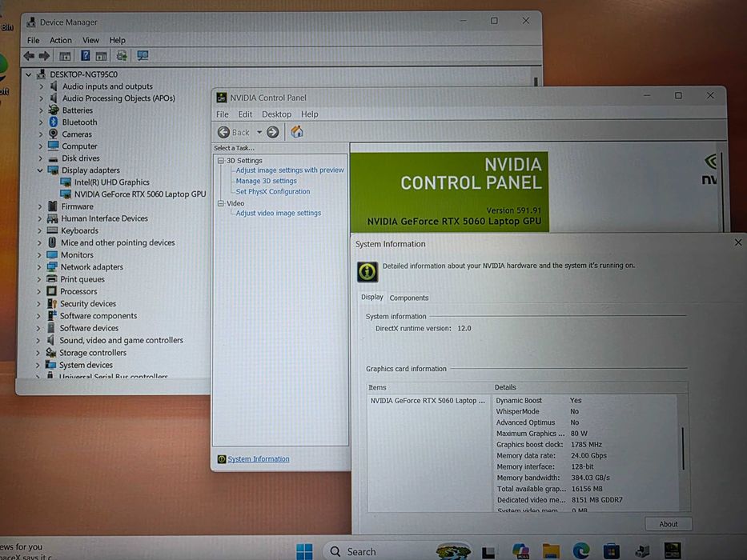Click the About button
The image size is (747, 560).
668,524
